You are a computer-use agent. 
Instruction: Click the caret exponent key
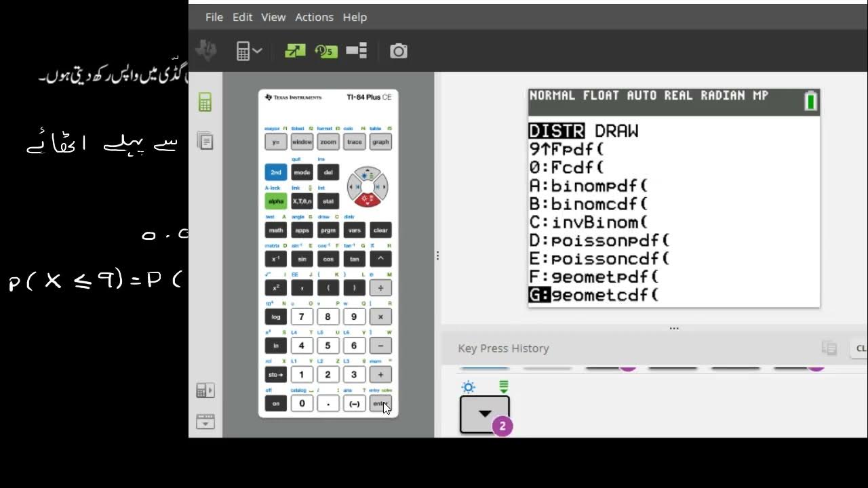tap(380, 259)
